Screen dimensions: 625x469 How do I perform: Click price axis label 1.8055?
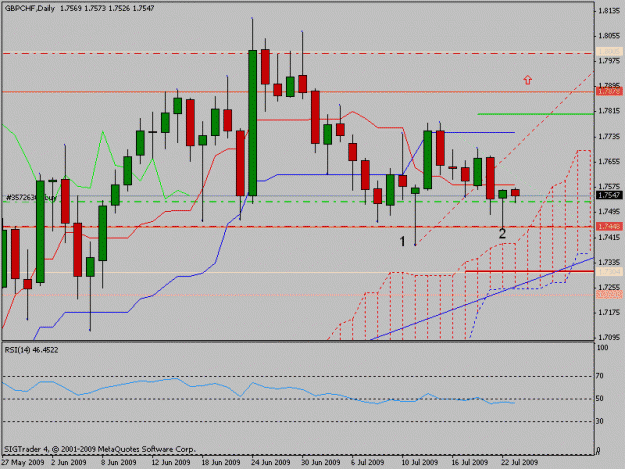point(609,36)
